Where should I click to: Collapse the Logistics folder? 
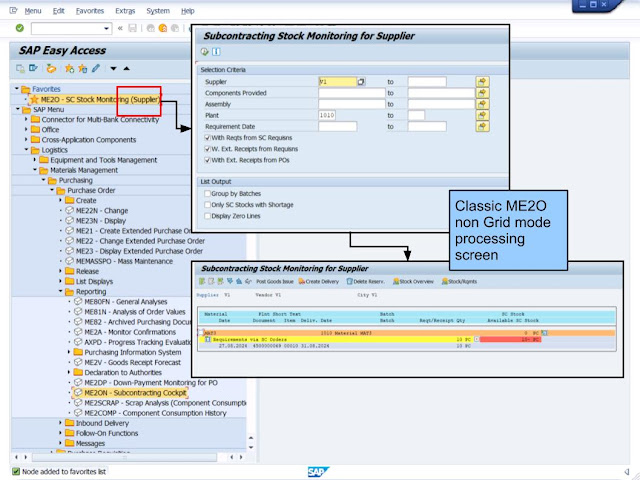coord(26,149)
